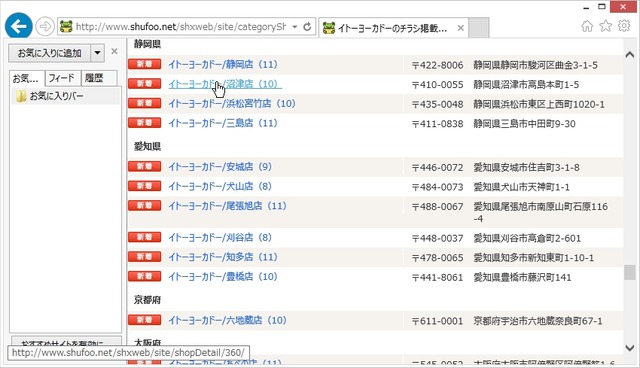Click the page scrollbar up arrow
The width and height of the screenshot is (640, 368).
[x=630, y=55]
